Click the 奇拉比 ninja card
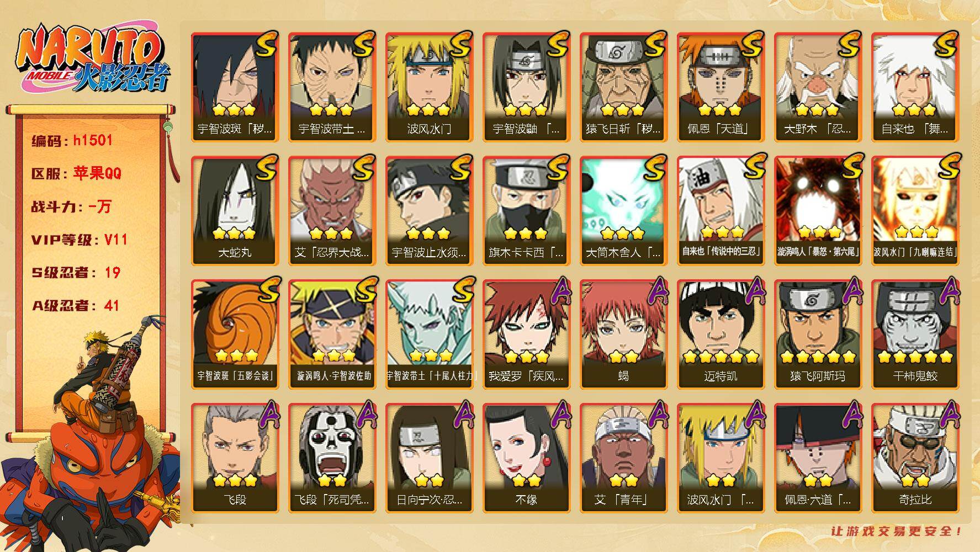 point(915,458)
